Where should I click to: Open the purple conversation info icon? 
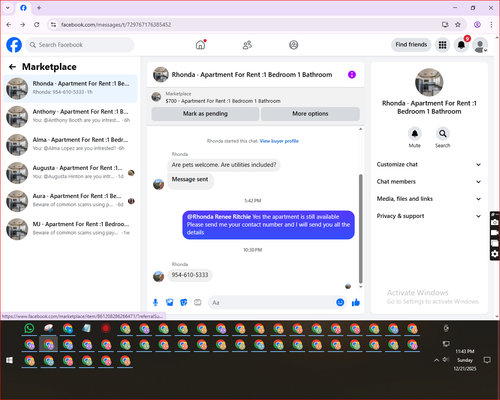pos(352,75)
